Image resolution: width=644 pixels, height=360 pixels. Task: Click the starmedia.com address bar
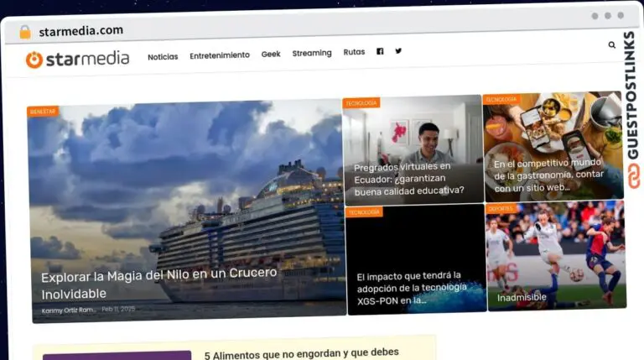pyautogui.click(x=81, y=31)
